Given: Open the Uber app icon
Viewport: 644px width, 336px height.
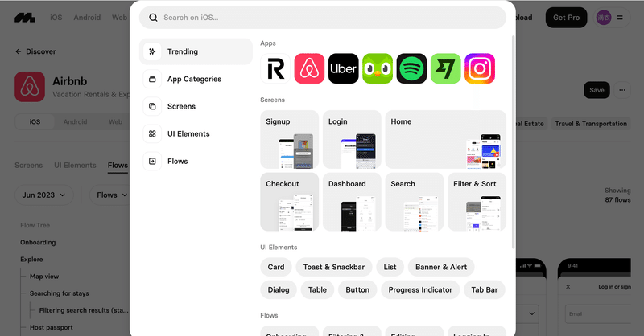Looking at the screenshot, I should [x=344, y=68].
